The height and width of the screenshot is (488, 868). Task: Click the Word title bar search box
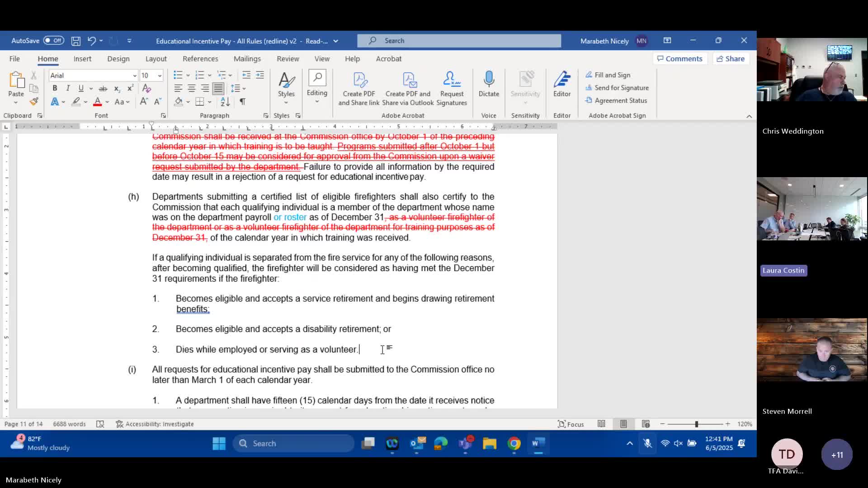(459, 41)
